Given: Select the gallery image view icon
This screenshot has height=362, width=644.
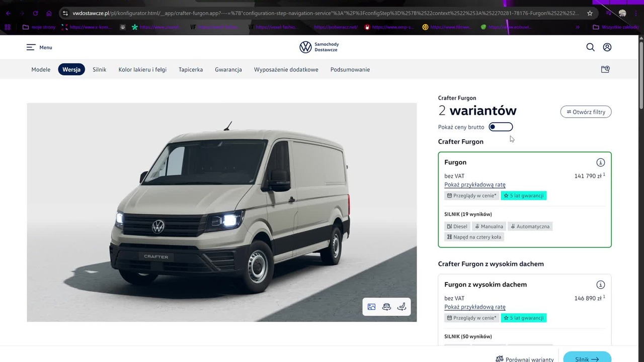Looking at the screenshot, I should click(371, 307).
